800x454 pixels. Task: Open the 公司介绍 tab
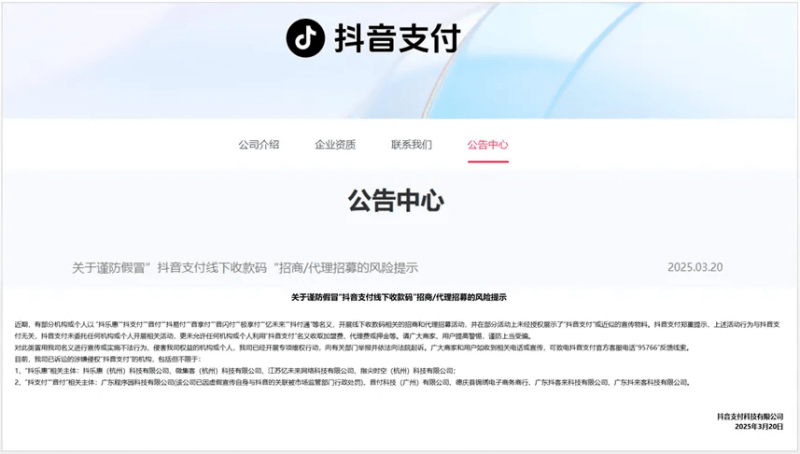[x=259, y=144]
